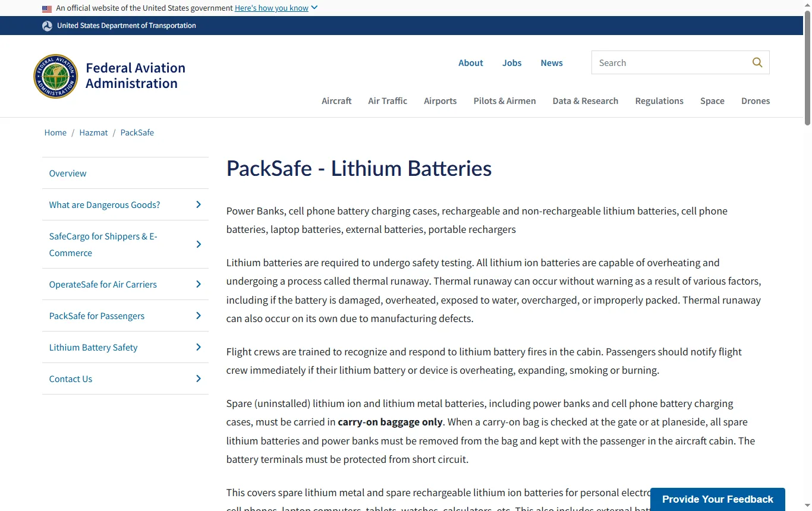This screenshot has width=812, height=511.
Task: Open What are Dangerous Goods? link
Action: (105, 205)
